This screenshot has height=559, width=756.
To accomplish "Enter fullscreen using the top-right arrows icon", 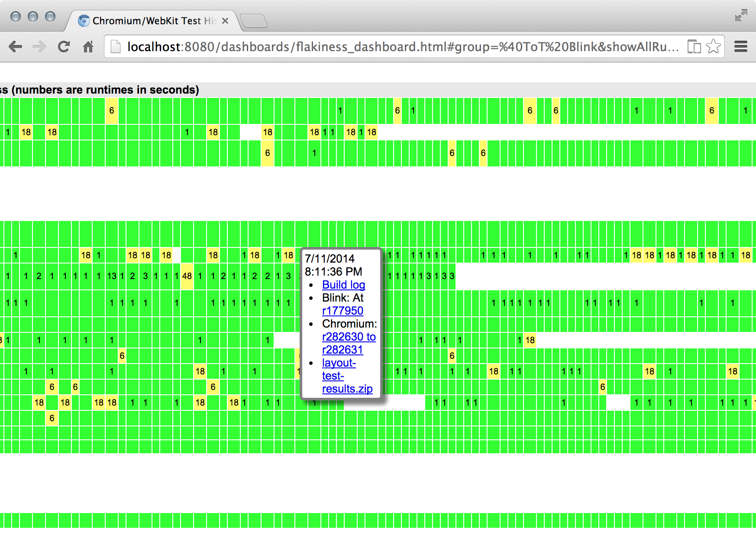I will click(741, 16).
